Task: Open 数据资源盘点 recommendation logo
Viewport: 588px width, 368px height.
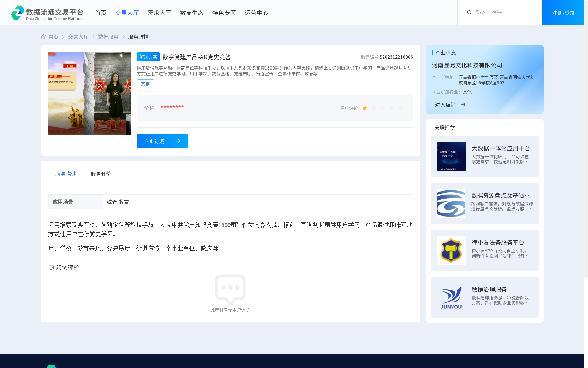Action: [451, 204]
